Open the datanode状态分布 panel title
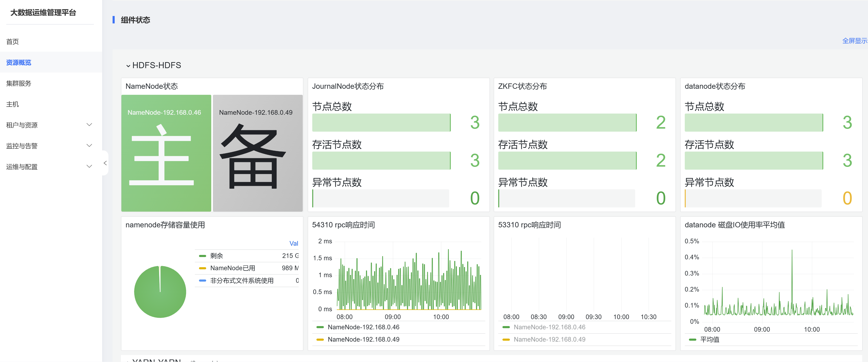The height and width of the screenshot is (362, 868). click(715, 86)
